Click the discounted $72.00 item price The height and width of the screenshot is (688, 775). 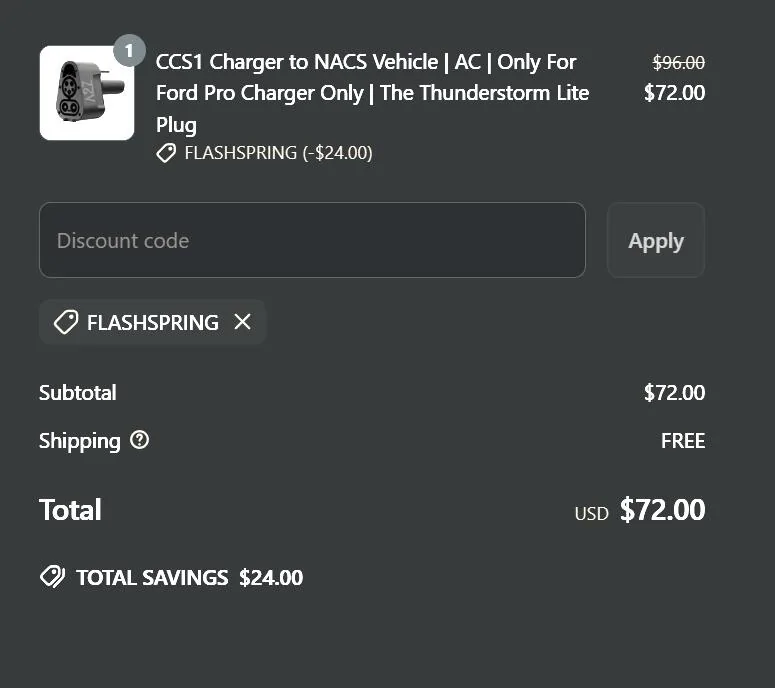coord(674,93)
